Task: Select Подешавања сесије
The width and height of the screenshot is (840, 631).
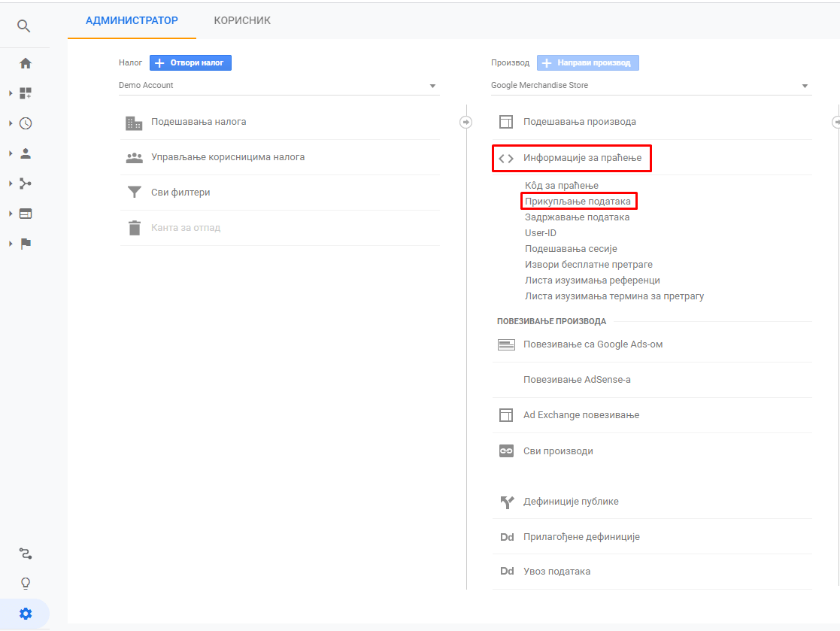Action: [x=571, y=248]
